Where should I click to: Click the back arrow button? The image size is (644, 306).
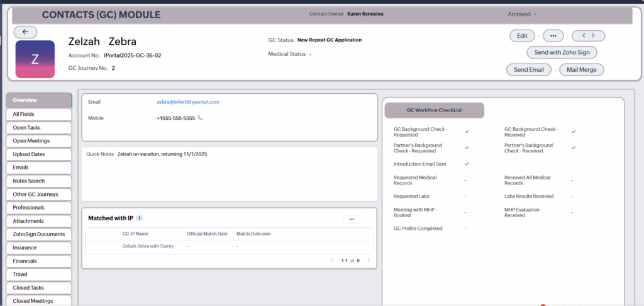pyautogui.click(x=25, y=31)
